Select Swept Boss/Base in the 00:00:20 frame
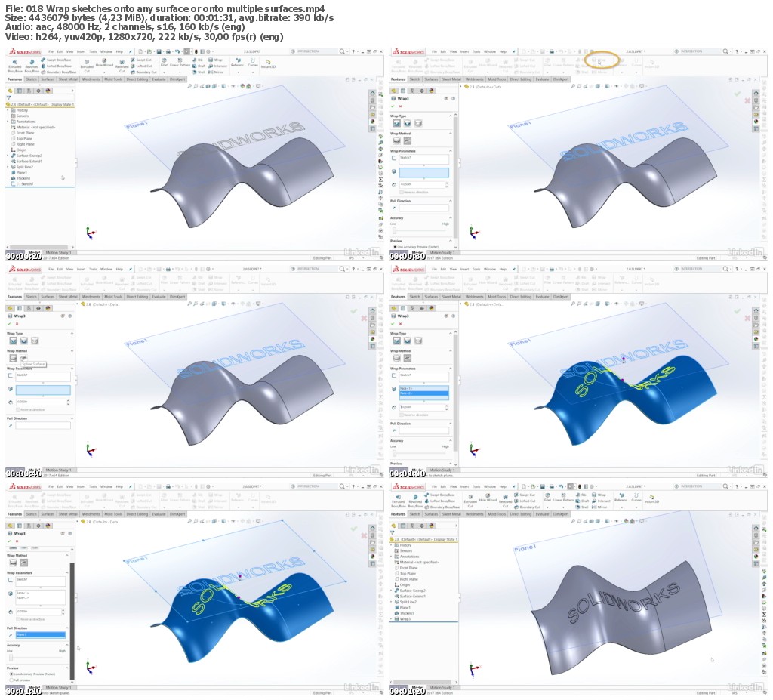 coord(57,60)
